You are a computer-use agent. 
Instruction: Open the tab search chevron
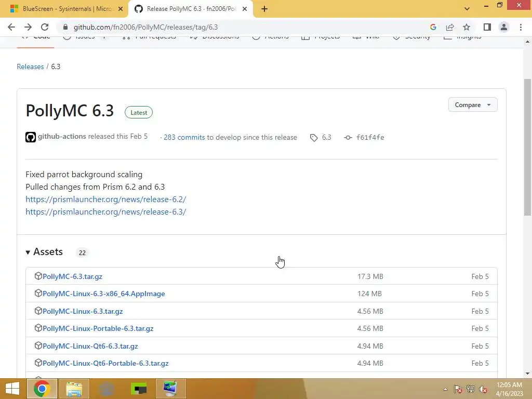pos(467,9)
